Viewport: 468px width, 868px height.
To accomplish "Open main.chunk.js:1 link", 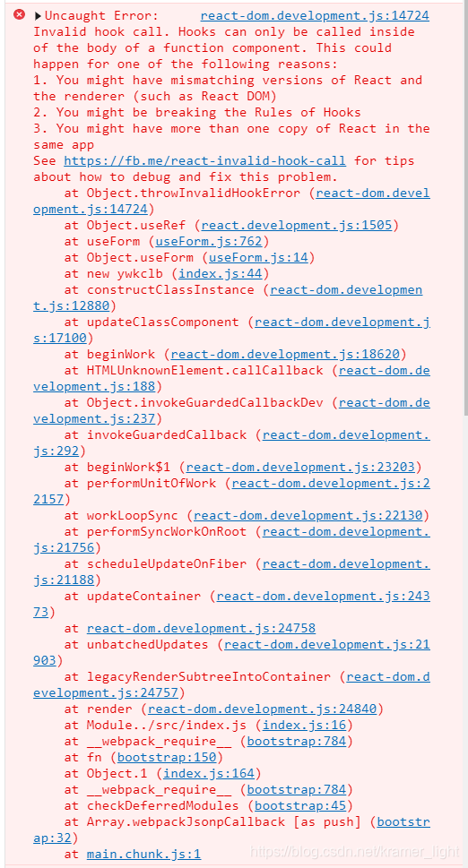I will click(x=144, y=854).
